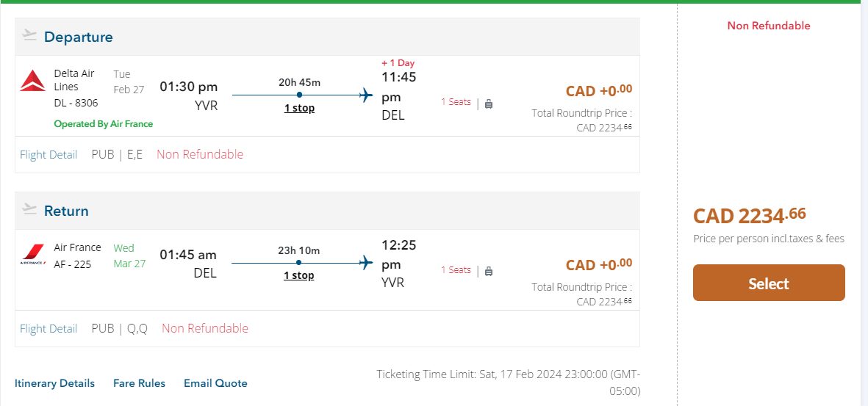Open the Itinerary Details tab
This screenshot has height=406, width=868.
pyautogui.click(x=54, y=383)
